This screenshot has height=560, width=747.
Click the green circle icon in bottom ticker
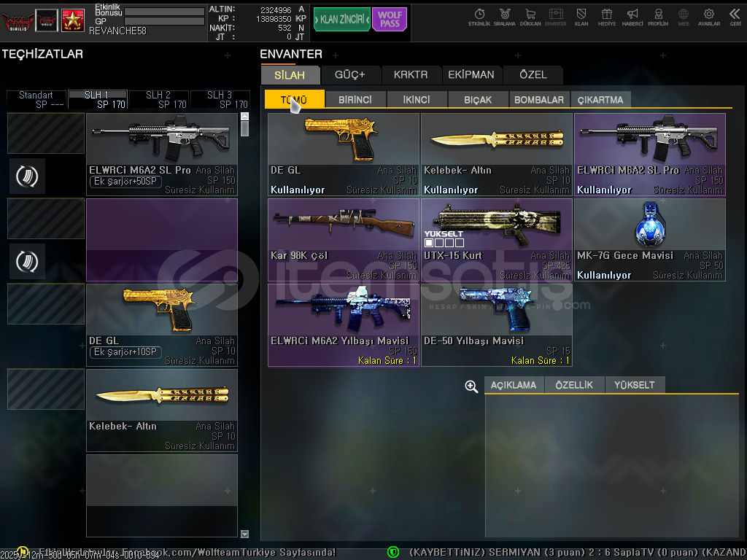393,552
